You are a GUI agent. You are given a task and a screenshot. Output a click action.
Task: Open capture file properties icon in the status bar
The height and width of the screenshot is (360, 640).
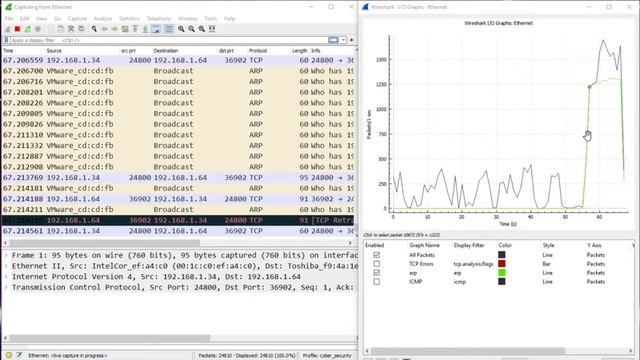tap(19, 355)
